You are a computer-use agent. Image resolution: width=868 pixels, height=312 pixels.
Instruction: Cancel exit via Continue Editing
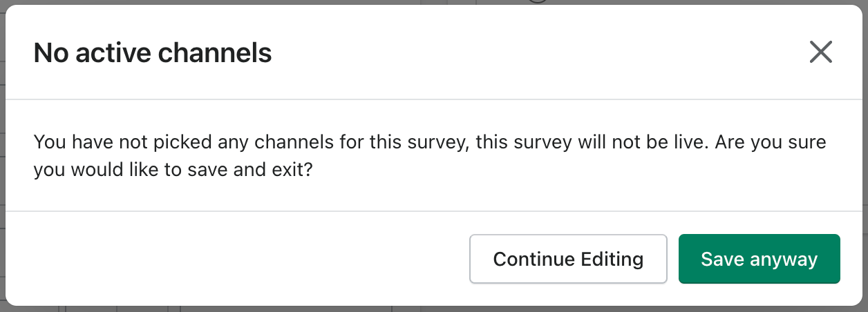click(x=568, y=259)
